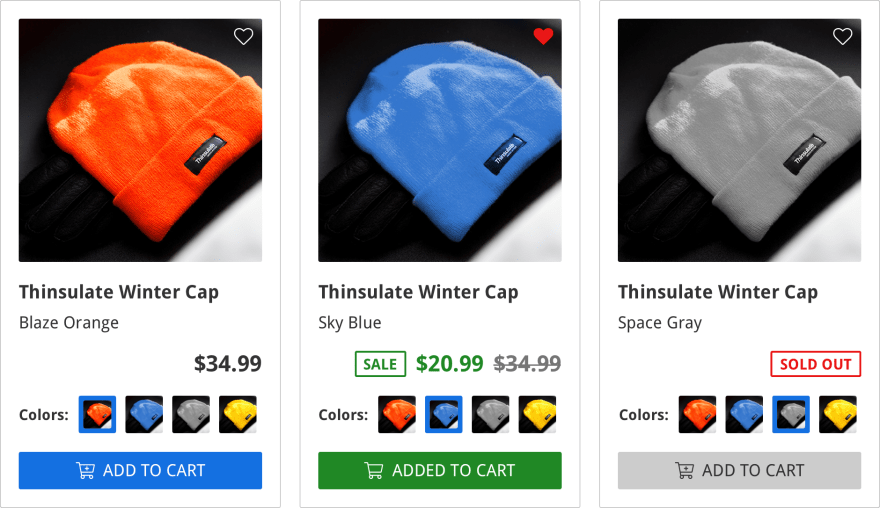
Task: Click the Thinsulate Winter Cap title above Sky Blue
Action: point(418,292)
